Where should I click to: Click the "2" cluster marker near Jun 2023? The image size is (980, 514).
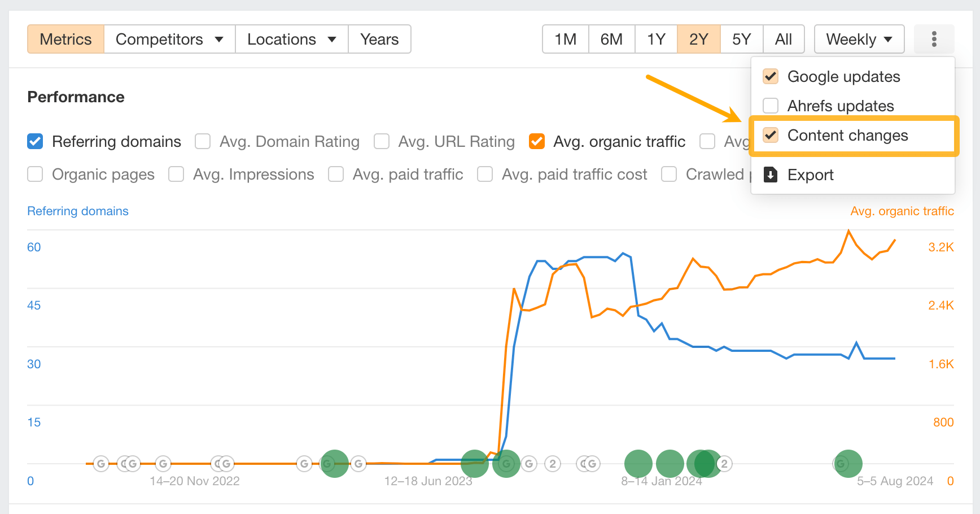[552, 463]
